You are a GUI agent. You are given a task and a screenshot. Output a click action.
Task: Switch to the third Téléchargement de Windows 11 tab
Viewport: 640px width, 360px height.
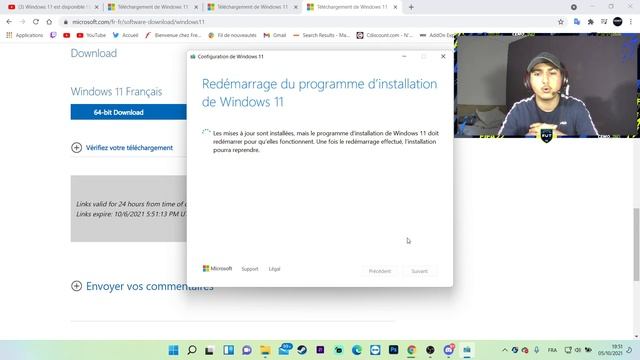click(352, 7)
